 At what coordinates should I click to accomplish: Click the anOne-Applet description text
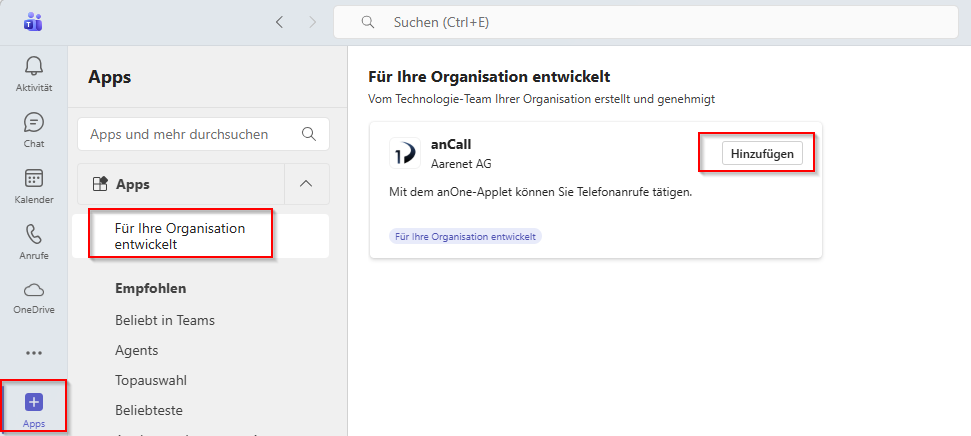point(541,192)
